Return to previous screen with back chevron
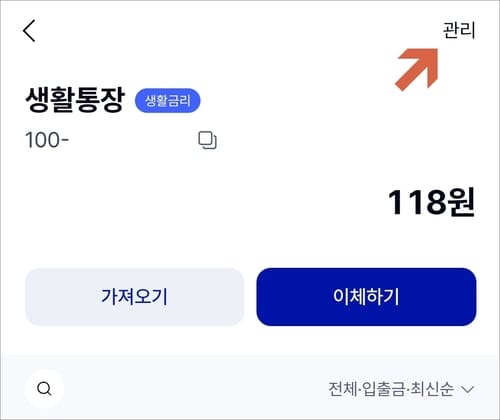 (29, 31)
